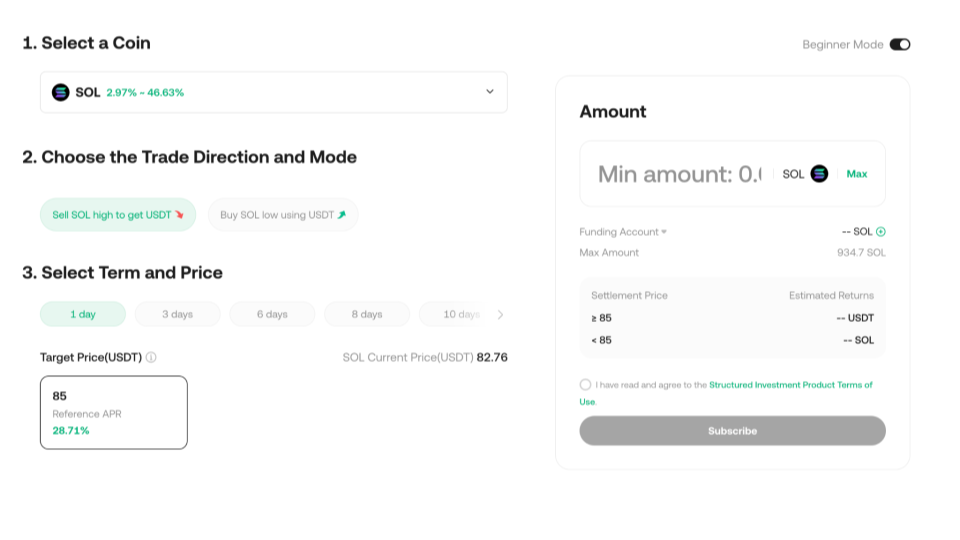The width and height of the screenshot is (960, 540).
Task: Click Max to fill amount
Action: click(857, 174)
